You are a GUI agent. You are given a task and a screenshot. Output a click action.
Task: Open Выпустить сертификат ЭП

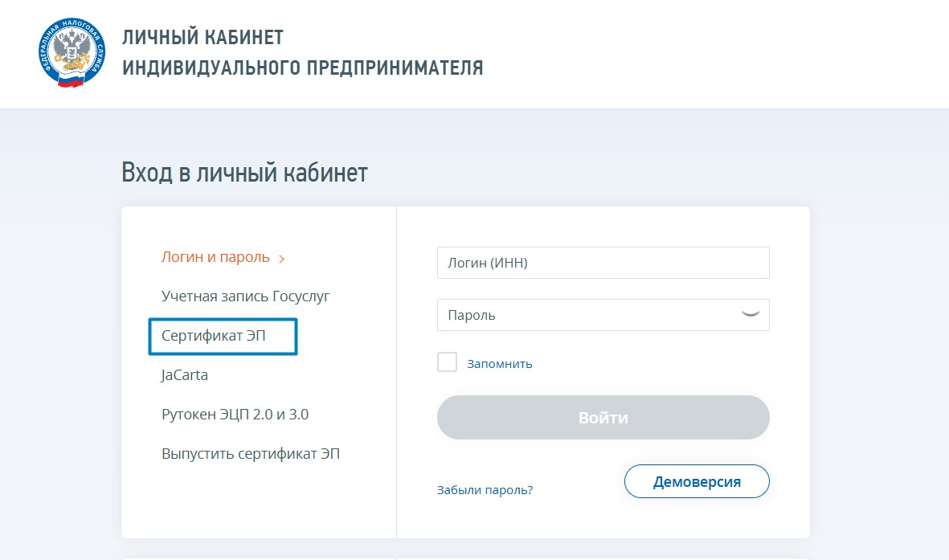pos(251,453)
